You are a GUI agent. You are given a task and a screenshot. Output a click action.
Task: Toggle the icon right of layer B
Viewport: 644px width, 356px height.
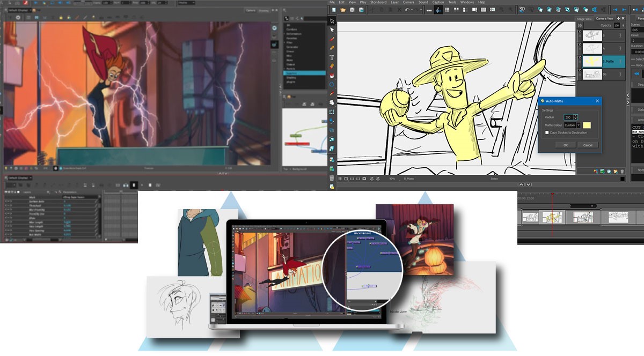pyautogui.click(x=620, y=35)
